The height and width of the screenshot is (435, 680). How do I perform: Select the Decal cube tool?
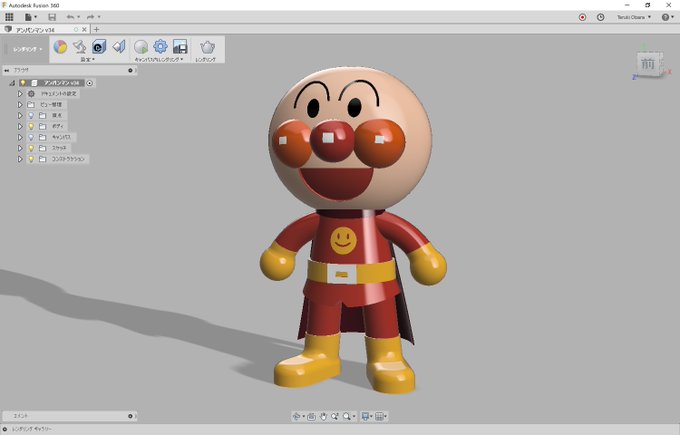click(x=99, y=47)
